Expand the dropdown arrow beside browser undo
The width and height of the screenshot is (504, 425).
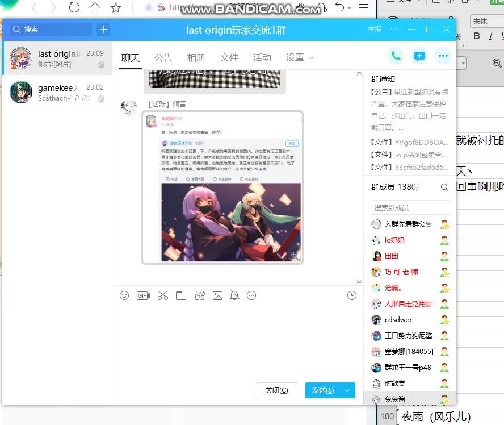(350, 8)
